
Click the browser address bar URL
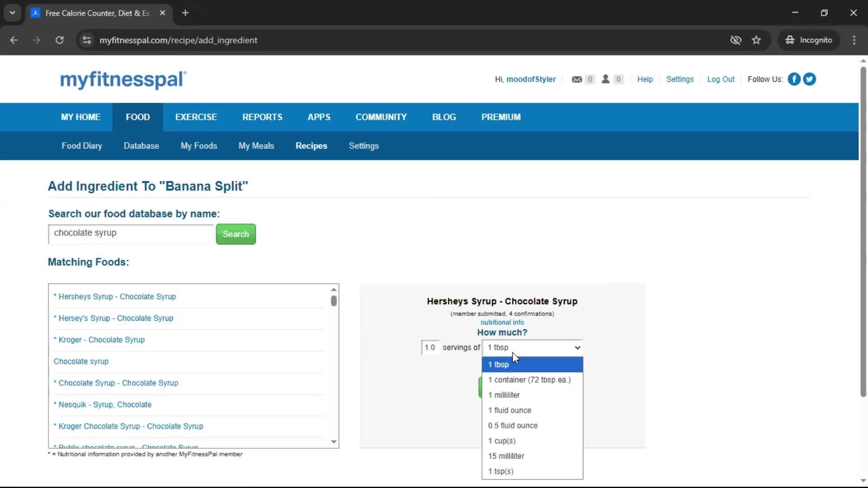(179, 40)
